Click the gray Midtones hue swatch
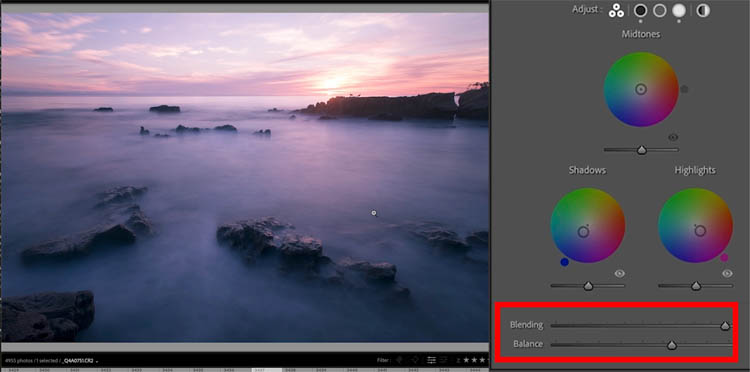The height and width of the screenshot is (372, 750). click(x=684, y=89)
